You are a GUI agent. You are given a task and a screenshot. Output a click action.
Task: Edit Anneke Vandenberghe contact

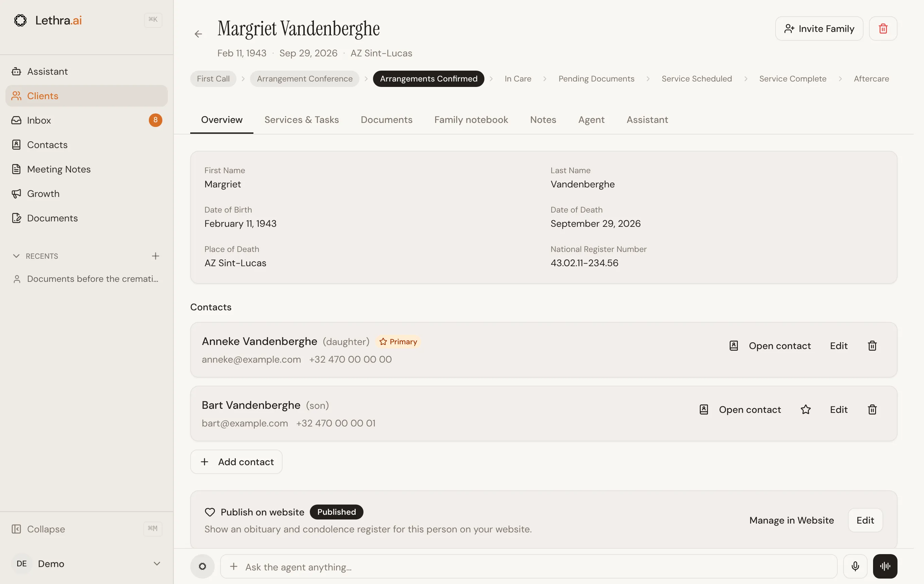click(x=839, y=346)
